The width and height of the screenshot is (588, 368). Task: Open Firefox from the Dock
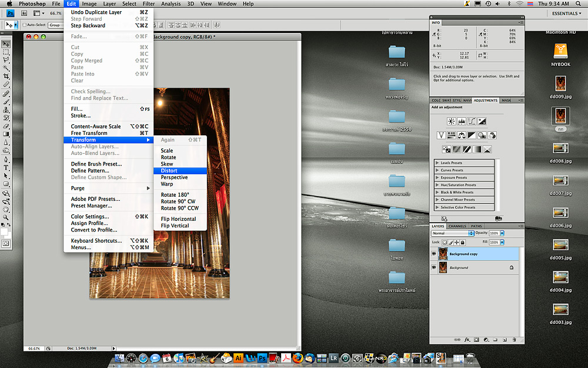coord(298,357)
